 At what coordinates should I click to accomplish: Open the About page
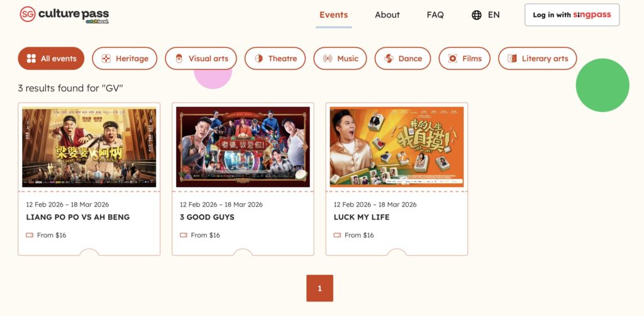pyautogui.click(x=387, y=15)
